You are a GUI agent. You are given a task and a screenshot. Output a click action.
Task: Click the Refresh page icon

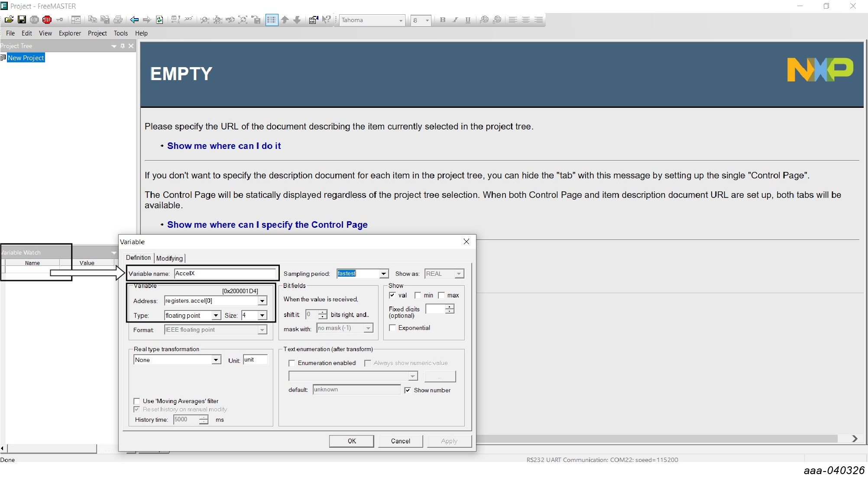[x=159, y=20]
